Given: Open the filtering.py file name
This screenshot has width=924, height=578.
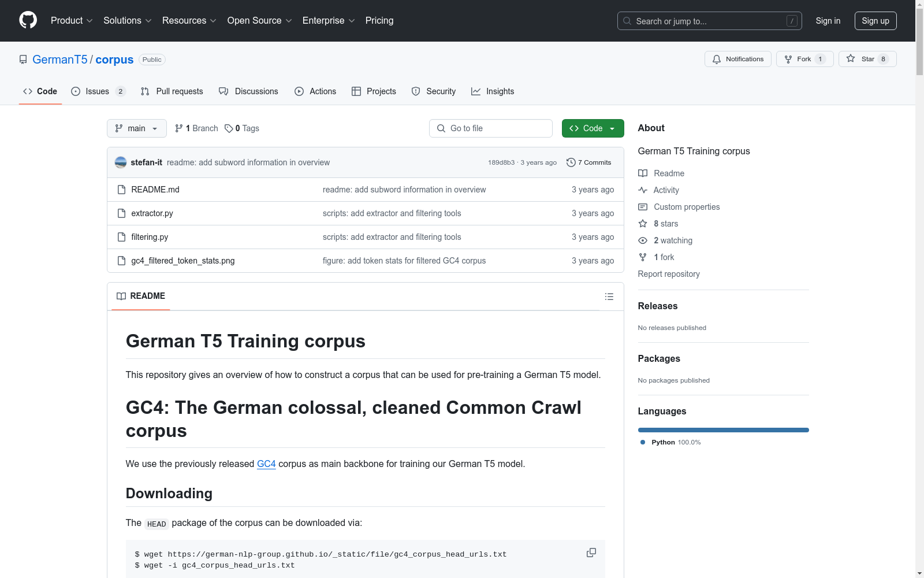Looking at the screenshot, I should pyautogui.click(x=150, y=237).
